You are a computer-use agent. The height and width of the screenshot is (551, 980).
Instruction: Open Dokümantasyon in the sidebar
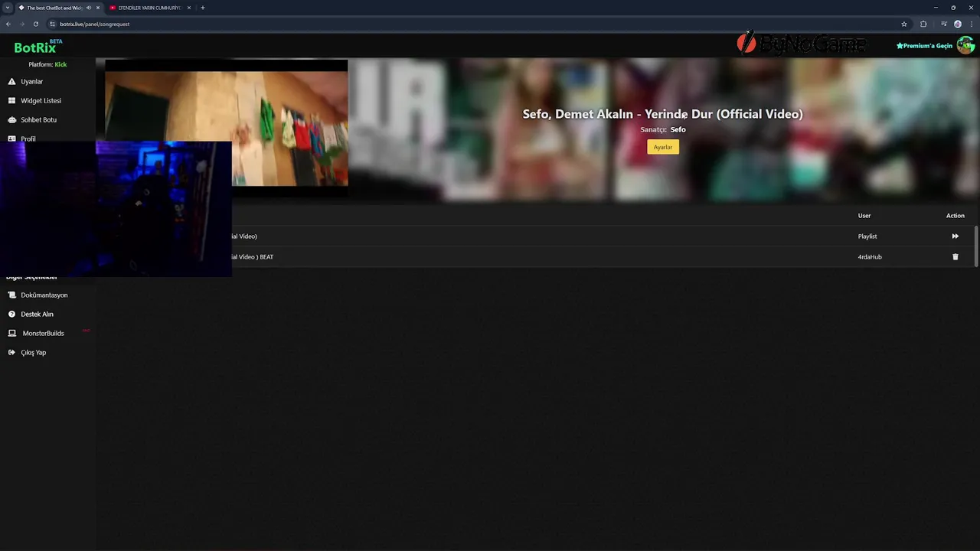click(44, 295)
